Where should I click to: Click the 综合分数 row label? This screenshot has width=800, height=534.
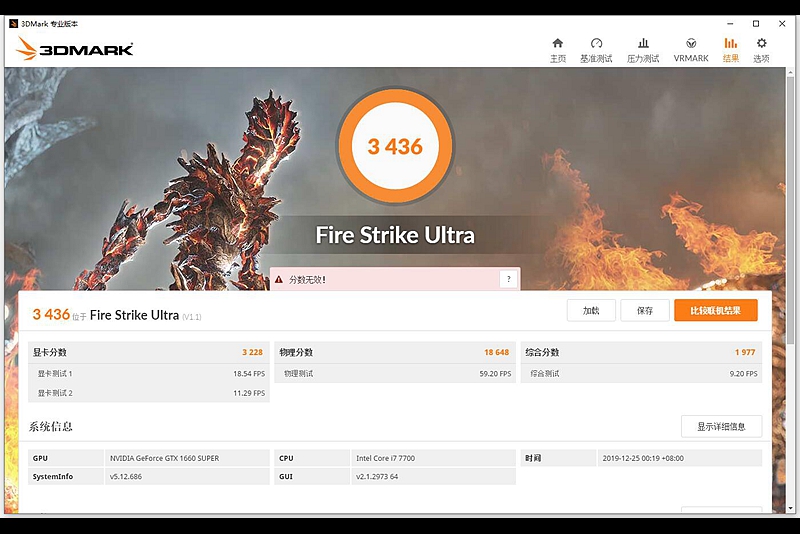pos(542,352)
